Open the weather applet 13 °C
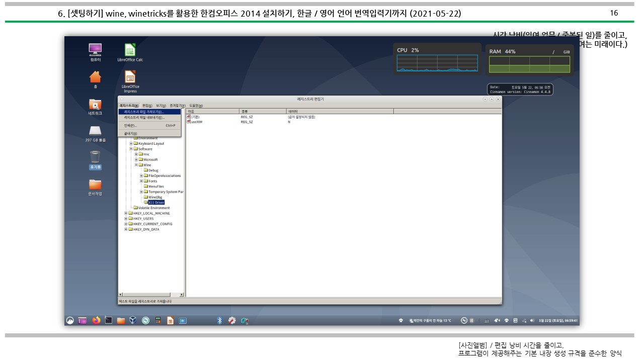This screenshot has height=362, width=644. tap(431, 320)
